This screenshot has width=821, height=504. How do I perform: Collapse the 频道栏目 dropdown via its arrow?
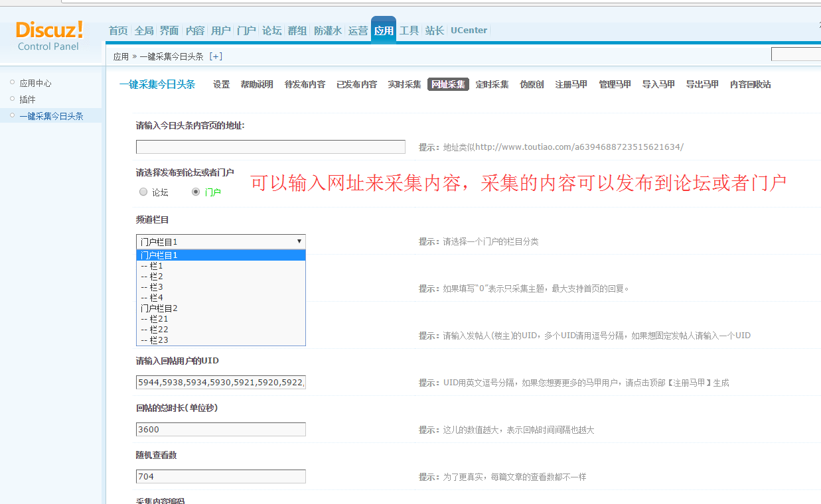point(299,241)
